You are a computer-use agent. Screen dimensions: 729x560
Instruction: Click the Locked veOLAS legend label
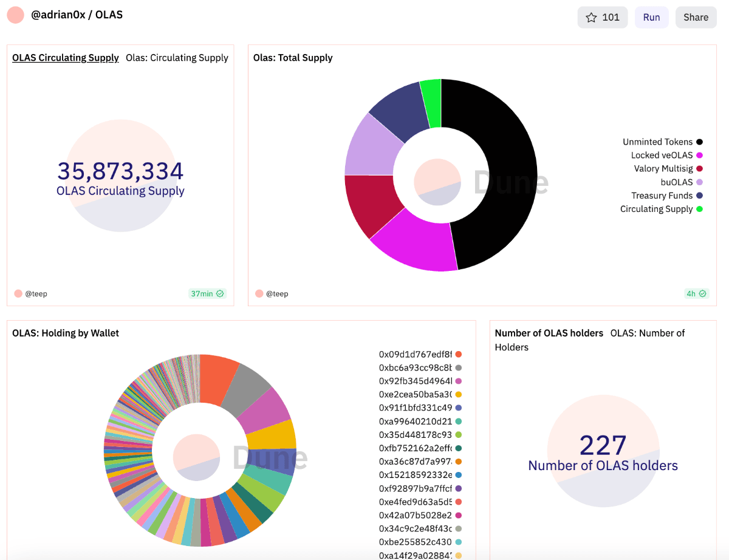click(662, 155)
